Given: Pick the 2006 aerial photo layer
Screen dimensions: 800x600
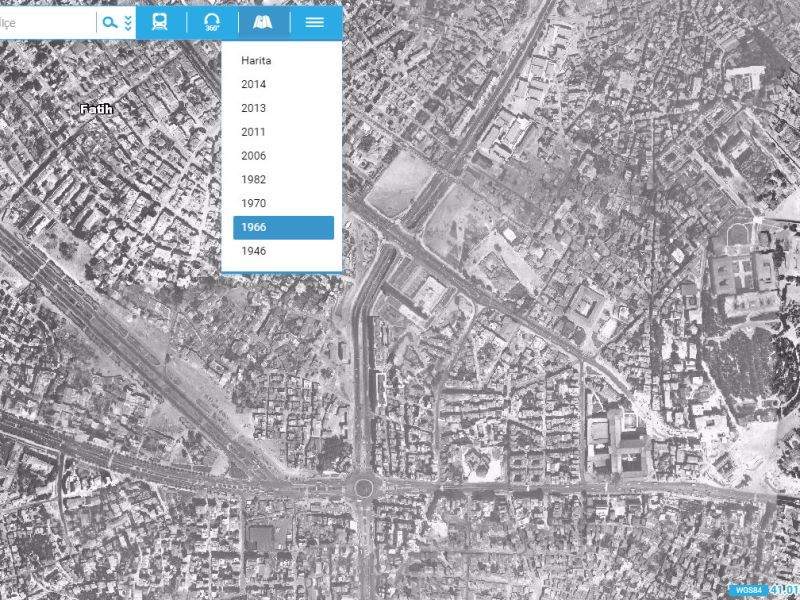Looking at the screenshot, I should click(x=254, y=156).
